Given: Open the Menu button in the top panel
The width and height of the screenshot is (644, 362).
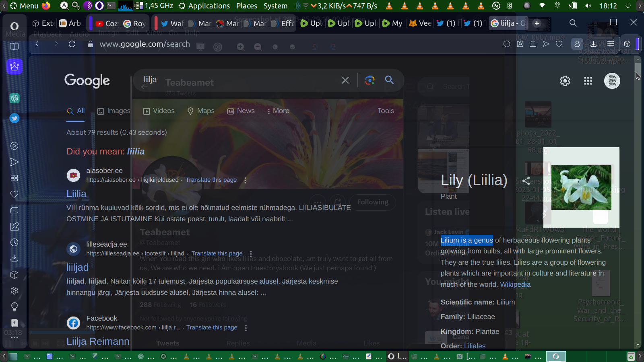Looking at the screenshot, I should [24, 6].
